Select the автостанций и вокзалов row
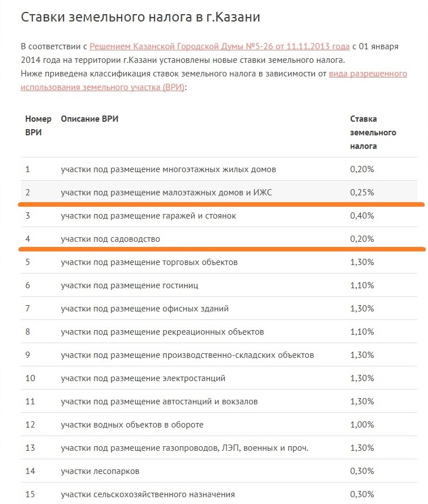Screen dimensions: 428x504 (219, 401)
